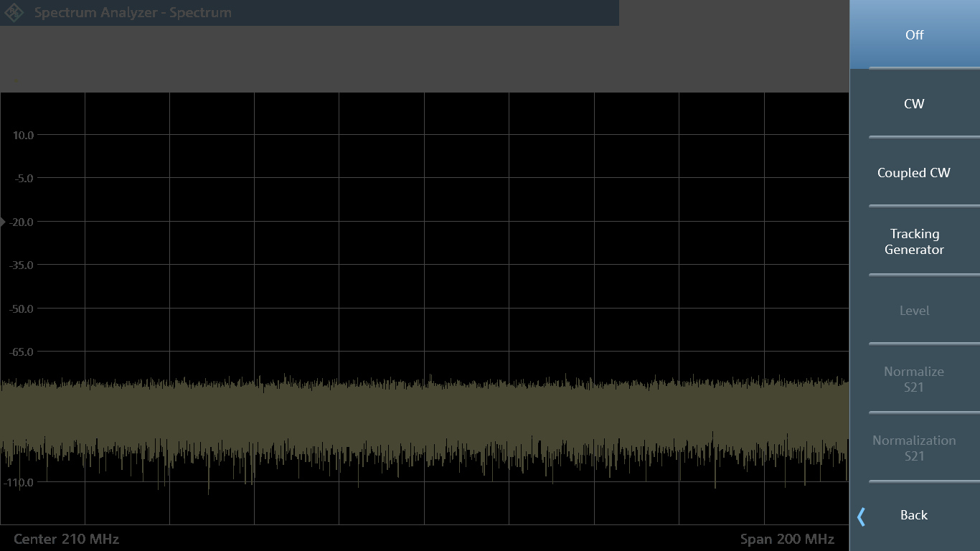Click the 10.0 axis label
The image size is (980, 551).
(x=24, y=135)
